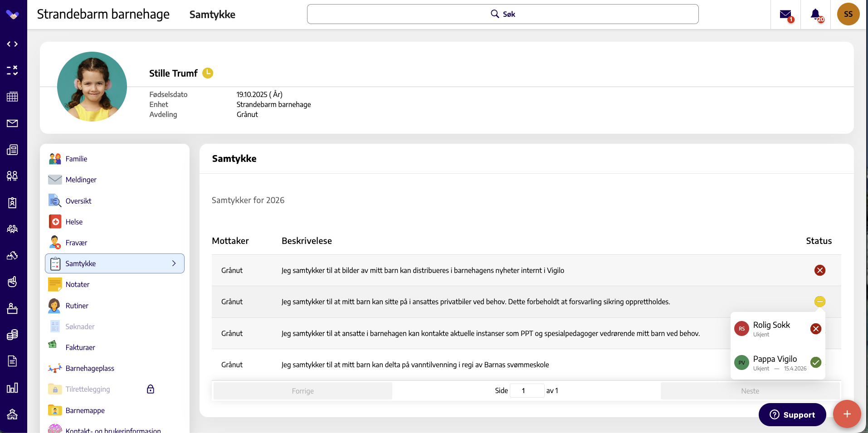
Task: Click the lock icon next to Tilrettelegging
Action: coord(151,389)
